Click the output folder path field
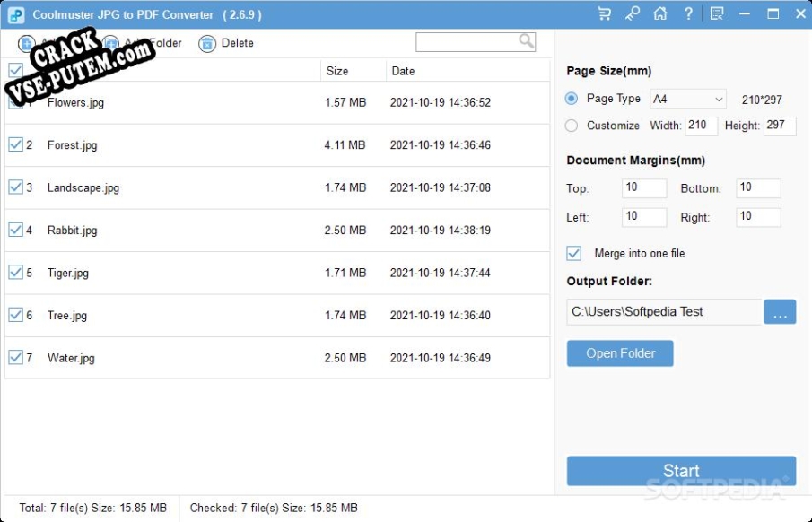 pyautogui.click(x=665, y=312)
